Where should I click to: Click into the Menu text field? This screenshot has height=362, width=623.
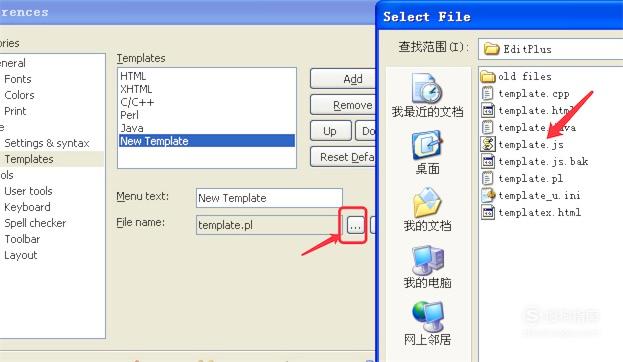click(x=269, y=198)
